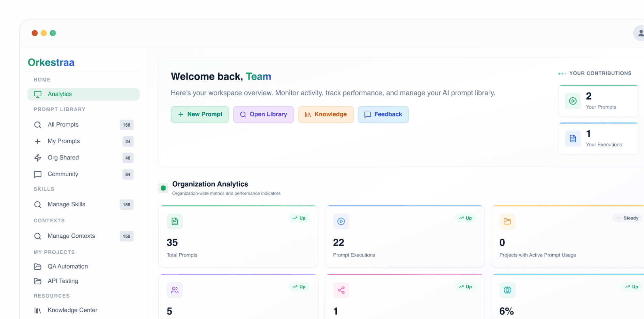Open the user profile avatar

(x=639, y=33)
